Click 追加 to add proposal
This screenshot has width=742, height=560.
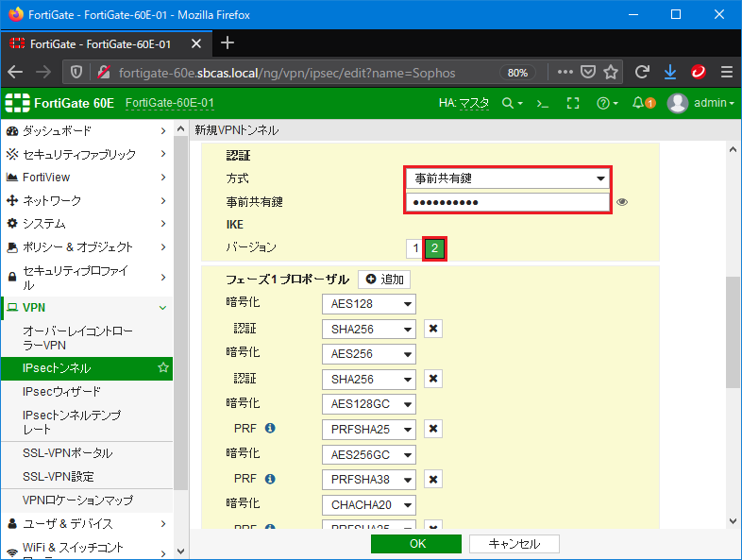point(384,280)
